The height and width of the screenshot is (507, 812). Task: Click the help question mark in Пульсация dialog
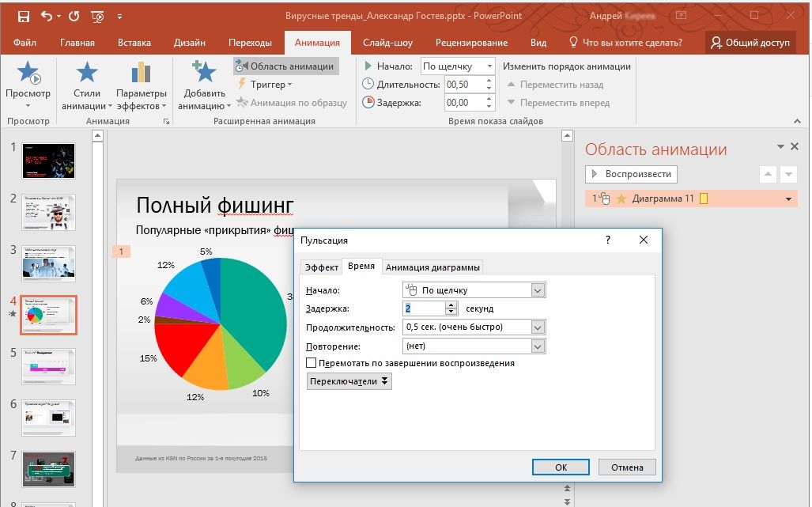pos(608,240)
